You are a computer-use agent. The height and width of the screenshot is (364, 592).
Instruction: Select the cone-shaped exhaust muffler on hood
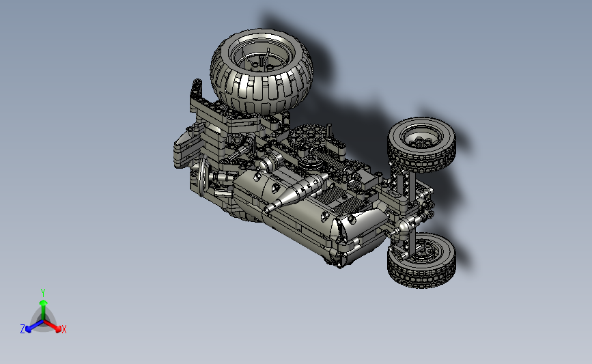point(296,193)
